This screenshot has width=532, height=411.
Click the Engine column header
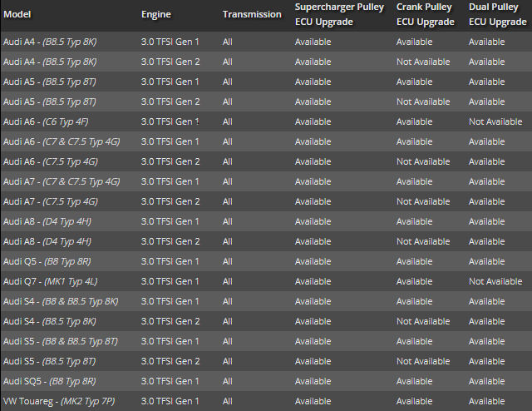click(156, 16)
